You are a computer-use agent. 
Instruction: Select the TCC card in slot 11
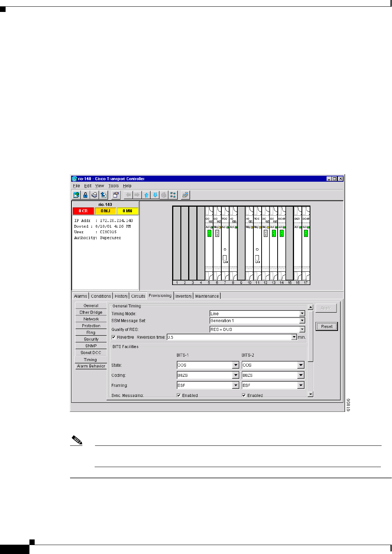[x=257, y=243]
